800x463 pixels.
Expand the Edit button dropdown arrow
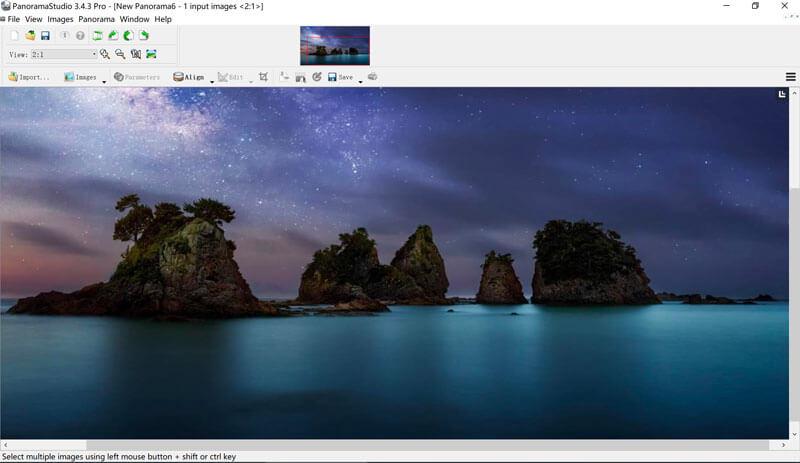[x=251, y=81]
